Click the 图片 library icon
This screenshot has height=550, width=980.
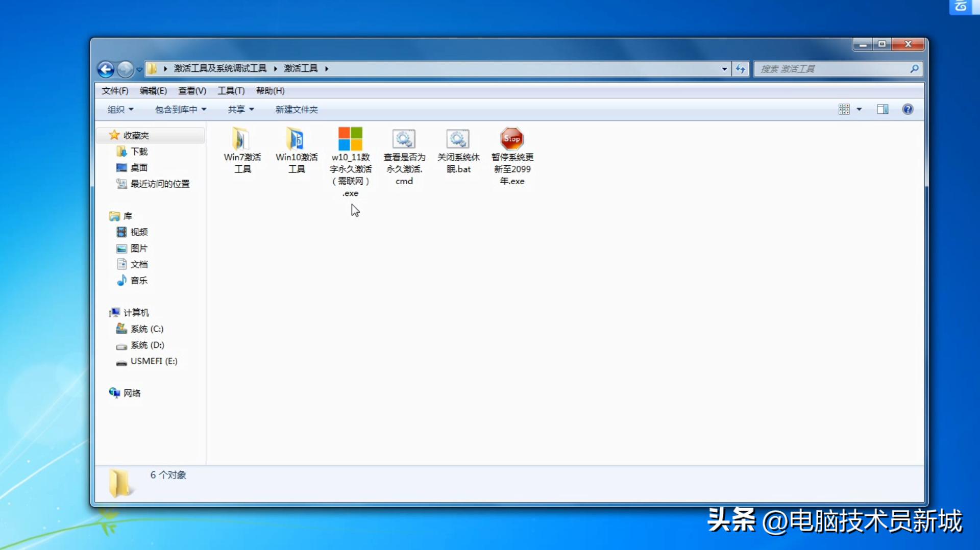pyautogui.click(x=121, y=248)
